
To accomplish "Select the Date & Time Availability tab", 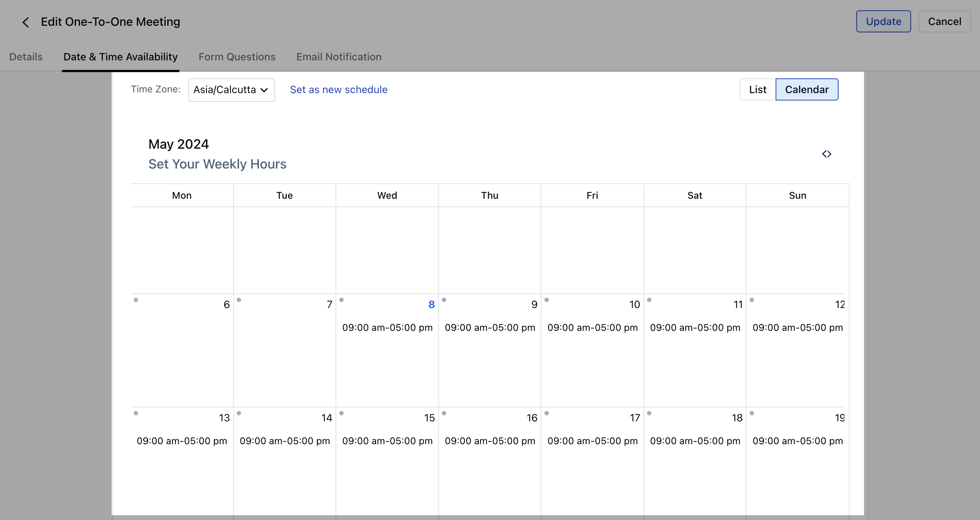I will tap(120, 57).
